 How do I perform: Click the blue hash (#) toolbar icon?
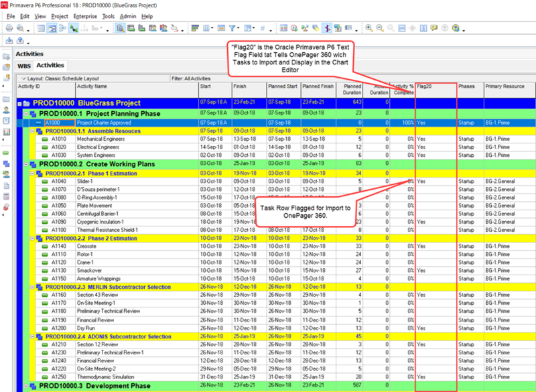click(263, 28)
